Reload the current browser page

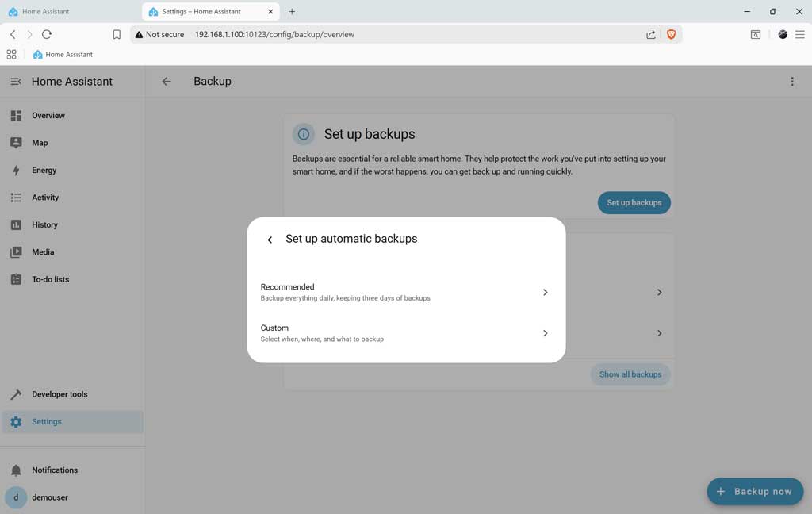pos(47,34)
